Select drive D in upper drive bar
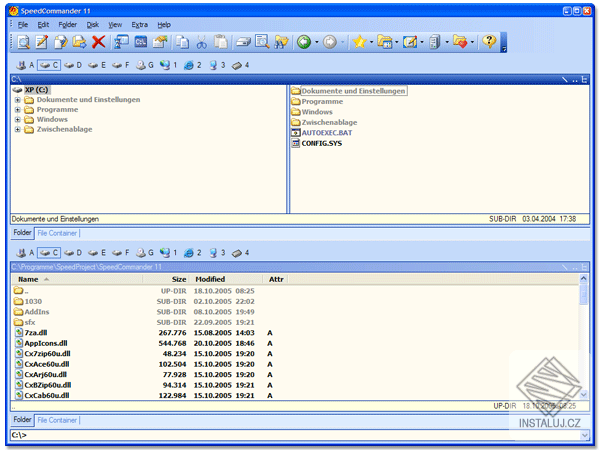The width and height of the screenshot is (600, 450). [73, 65]
